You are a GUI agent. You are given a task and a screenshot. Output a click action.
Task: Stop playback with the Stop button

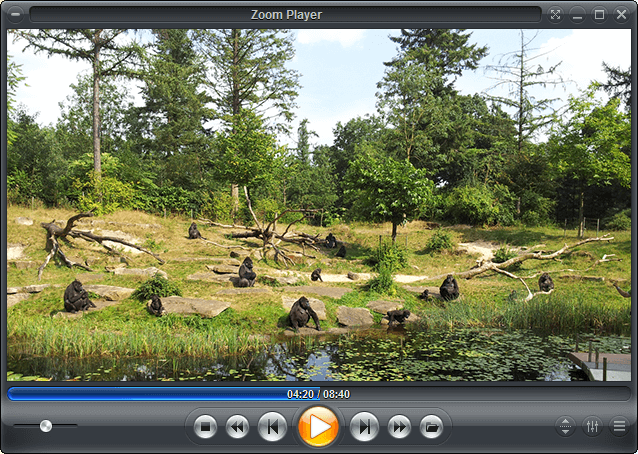tap(205, 427)
